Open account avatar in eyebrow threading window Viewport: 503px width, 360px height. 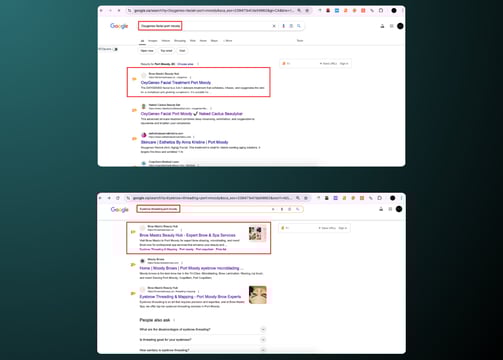click(x=399, y=209)
